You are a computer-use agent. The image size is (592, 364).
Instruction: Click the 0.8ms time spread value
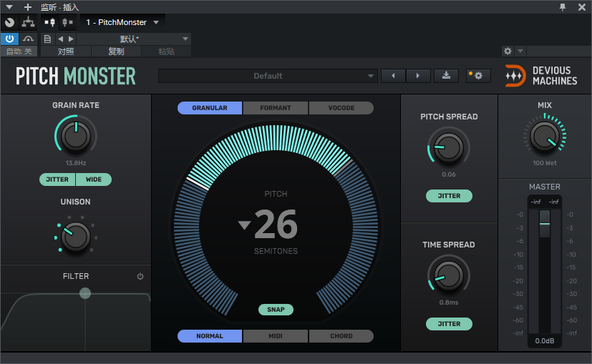(x=449, y=302)
